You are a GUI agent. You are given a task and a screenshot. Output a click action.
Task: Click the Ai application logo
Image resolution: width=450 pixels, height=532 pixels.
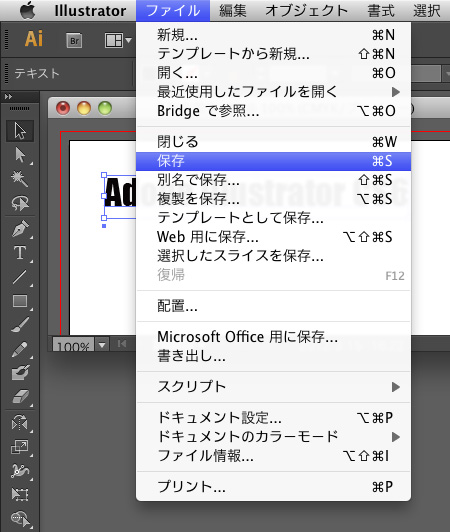(x=34, y=39)
